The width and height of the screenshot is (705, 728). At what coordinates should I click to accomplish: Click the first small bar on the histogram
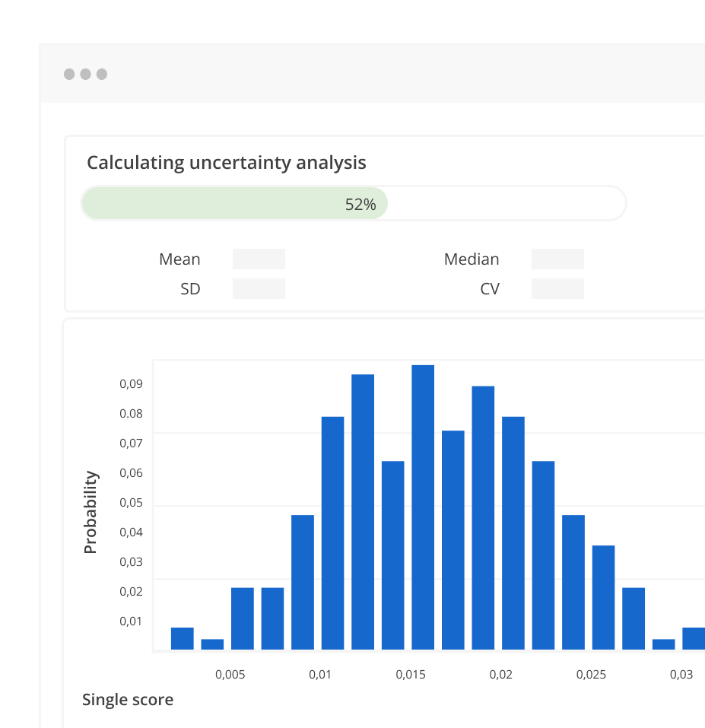(x=181, y=639)
